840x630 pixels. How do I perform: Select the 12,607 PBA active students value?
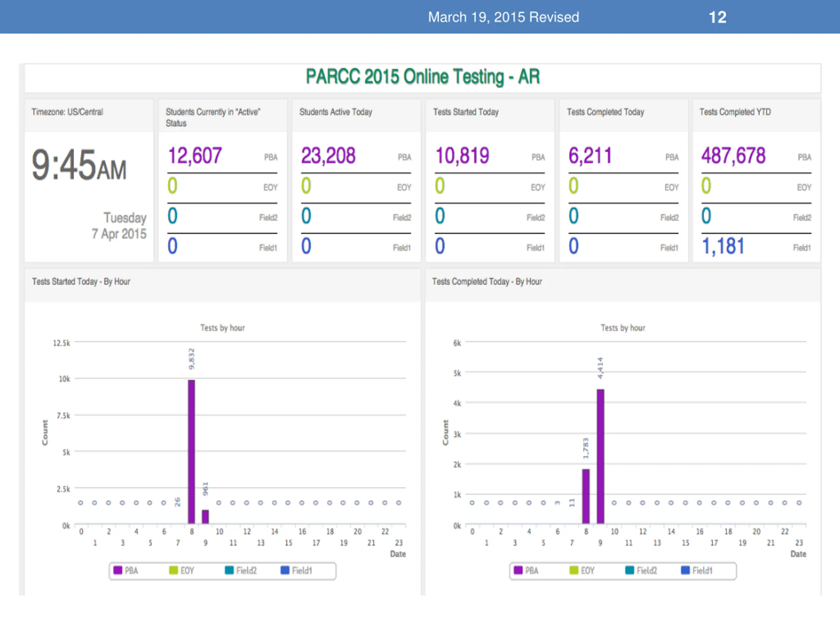(195, 156)
